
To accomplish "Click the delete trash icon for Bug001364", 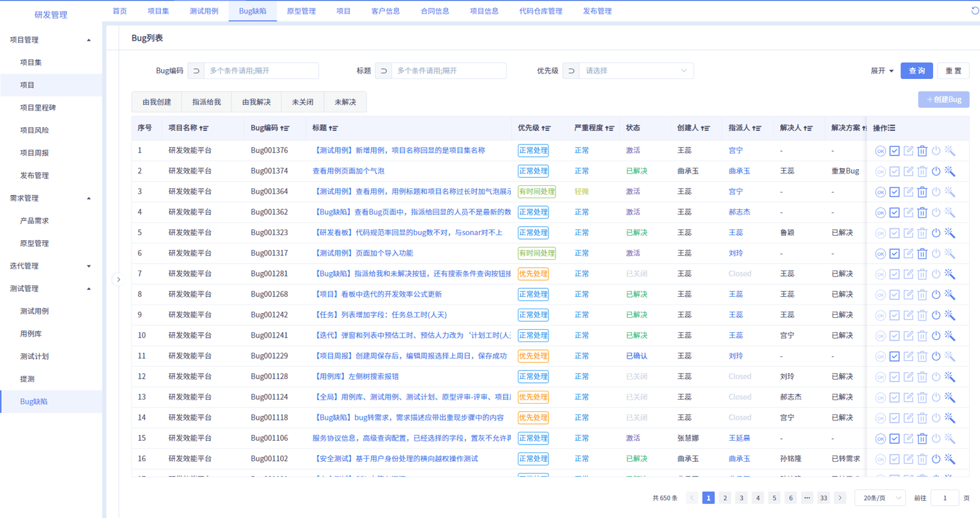I will [922, 192].
